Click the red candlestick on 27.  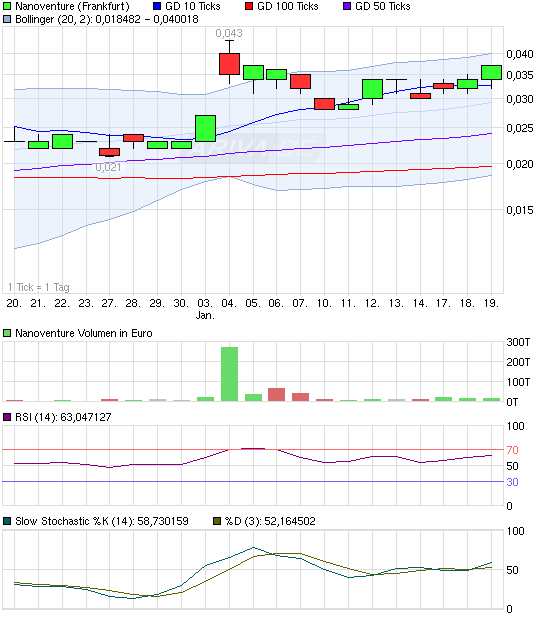pyautogui.click(x=109, y=152)
